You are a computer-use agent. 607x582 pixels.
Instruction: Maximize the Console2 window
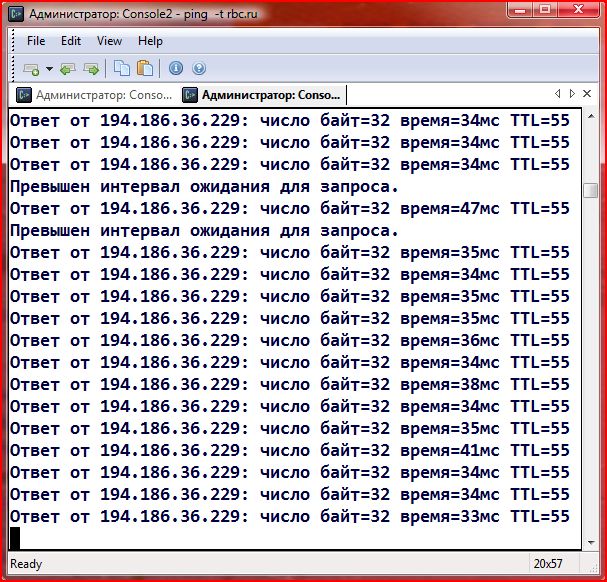(545, 10)
